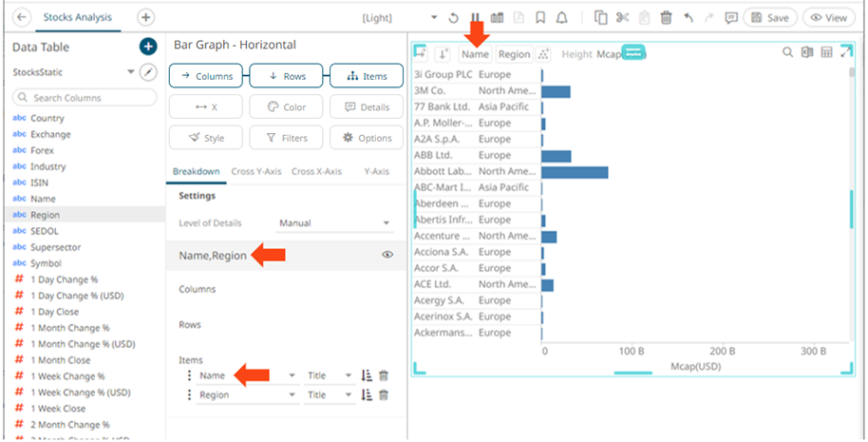Viewport: 868px width, 442px height.
Task: Maximize the visualization with the expand arrows icon
Action: click(846, 53)
